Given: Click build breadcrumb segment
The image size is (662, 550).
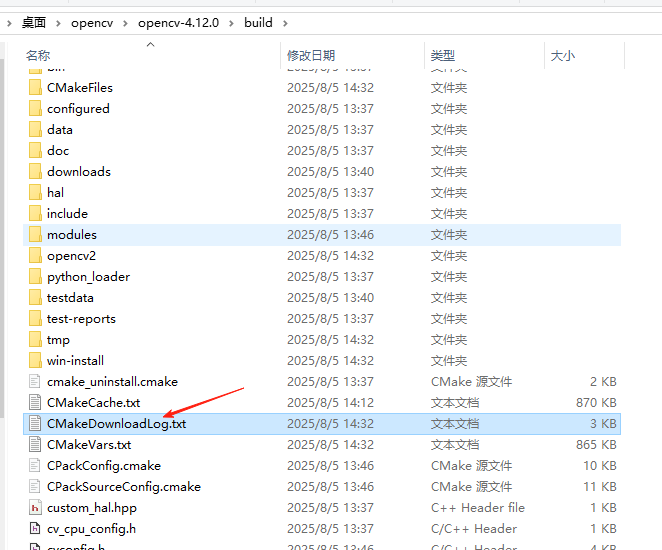Looking at the screenshot, I should (258, 23).
